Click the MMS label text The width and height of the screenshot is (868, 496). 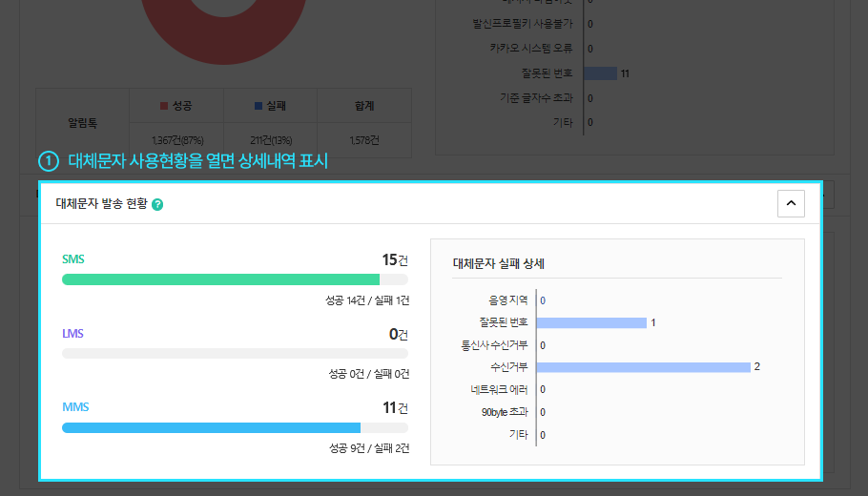[75, 407]
